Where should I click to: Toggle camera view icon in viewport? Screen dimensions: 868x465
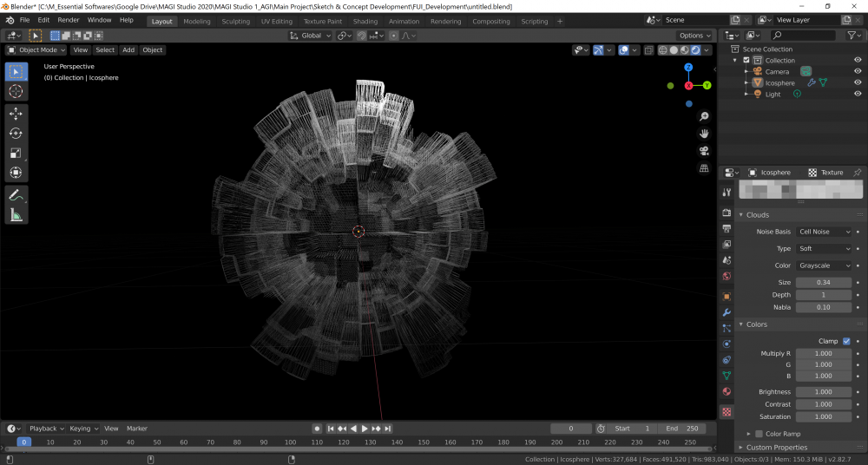(x=704, y=151)
